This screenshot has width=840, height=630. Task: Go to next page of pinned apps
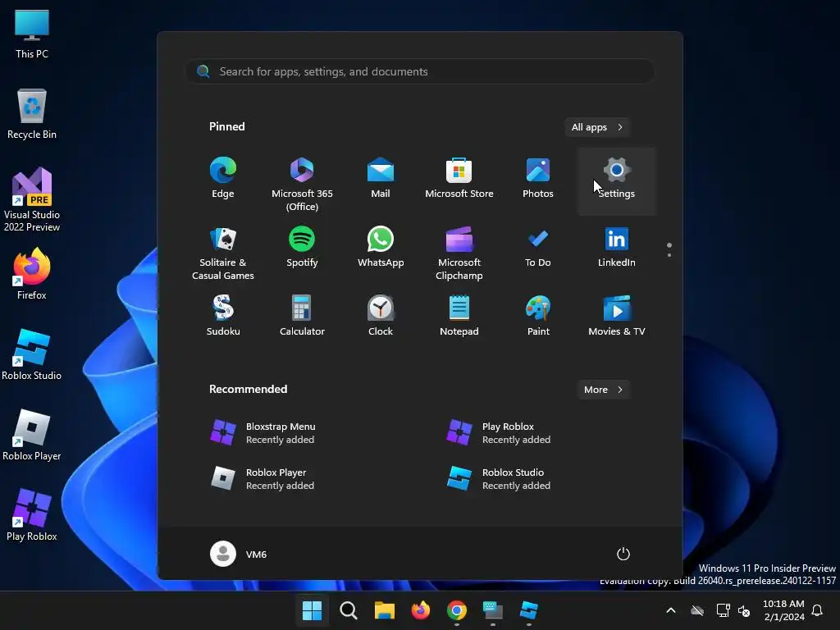(x=669, y=255)
